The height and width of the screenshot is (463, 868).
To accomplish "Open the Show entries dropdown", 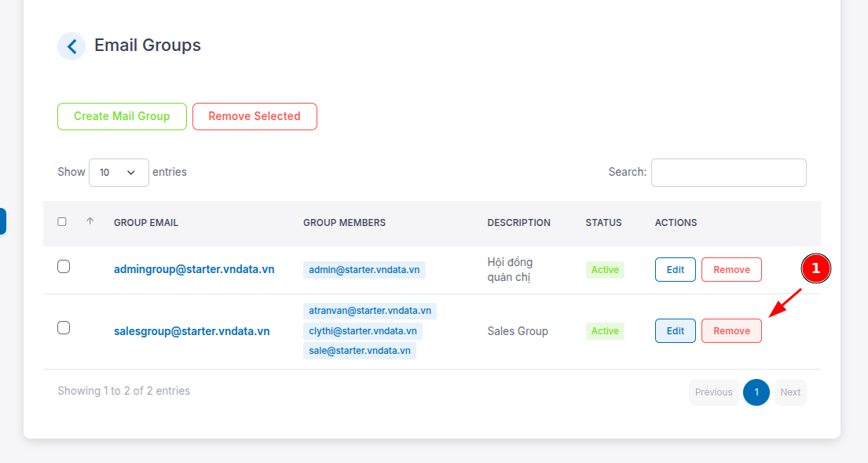I will pyautogui.click(x=119, y=173).
